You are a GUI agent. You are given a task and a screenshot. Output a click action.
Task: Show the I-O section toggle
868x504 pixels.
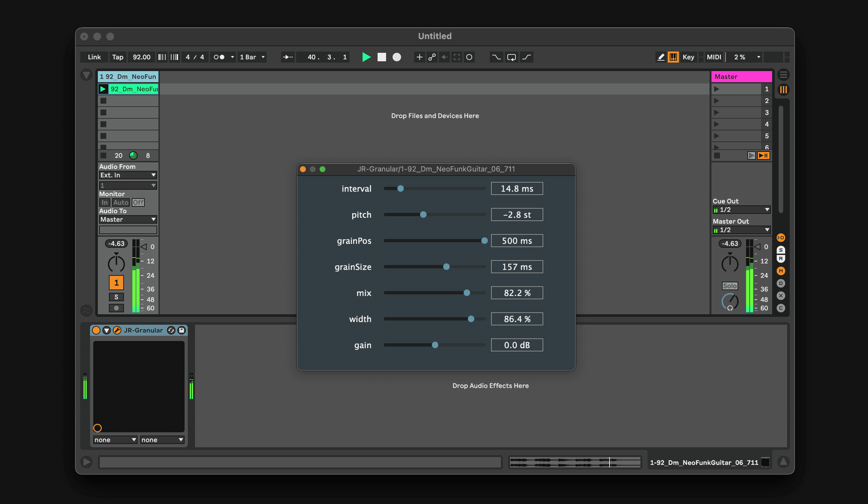781,238
